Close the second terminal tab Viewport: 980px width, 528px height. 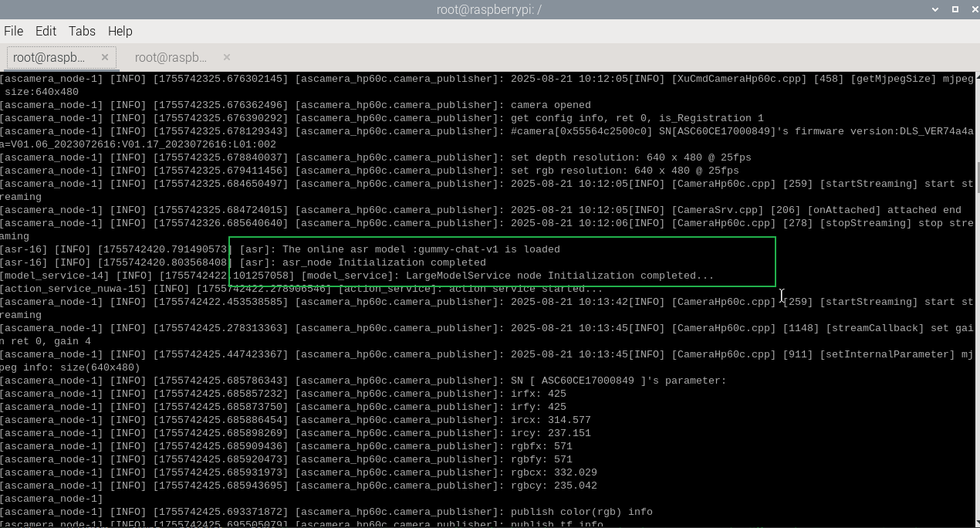(227, 57)
